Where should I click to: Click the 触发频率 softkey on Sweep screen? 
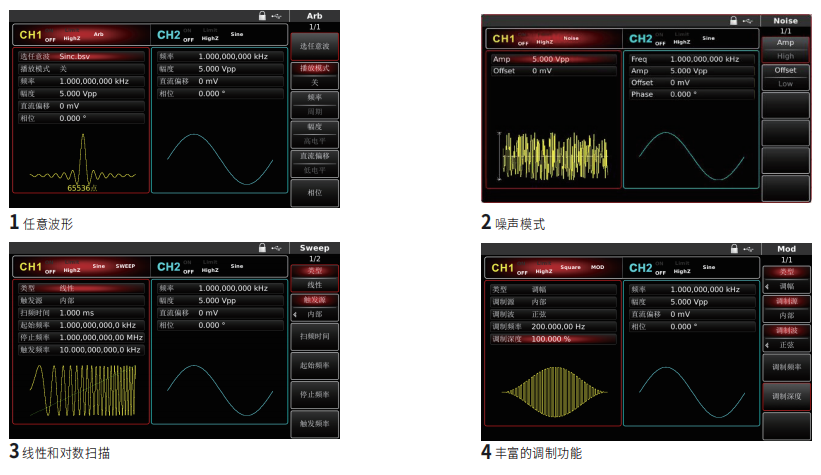[315, 424]
